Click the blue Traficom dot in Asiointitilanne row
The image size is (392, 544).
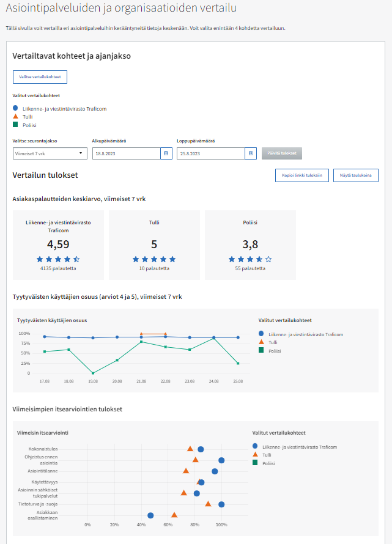point(215,471)
